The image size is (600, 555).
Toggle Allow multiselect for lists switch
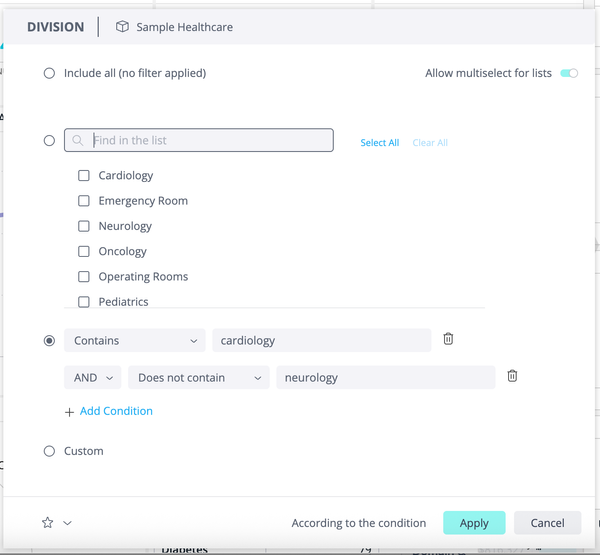(x=569, y=73)
